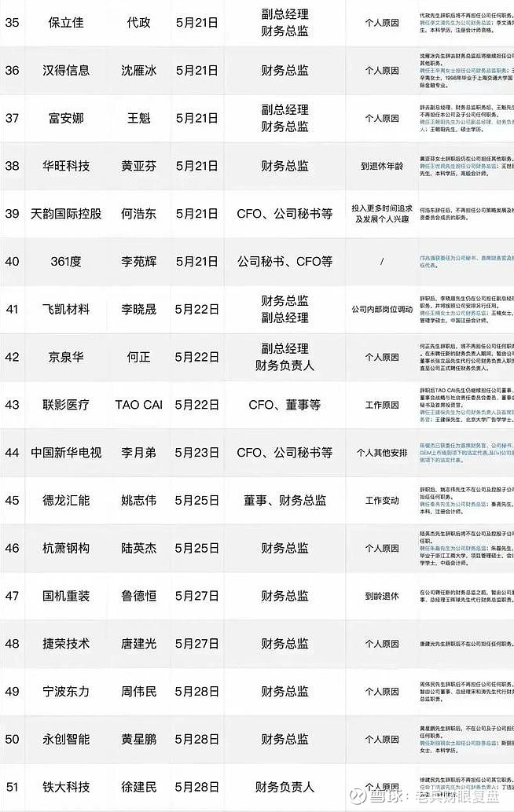Select the name 黄星鹏
Viewport: 514px width, 812px height.
[x=139, y=739]
